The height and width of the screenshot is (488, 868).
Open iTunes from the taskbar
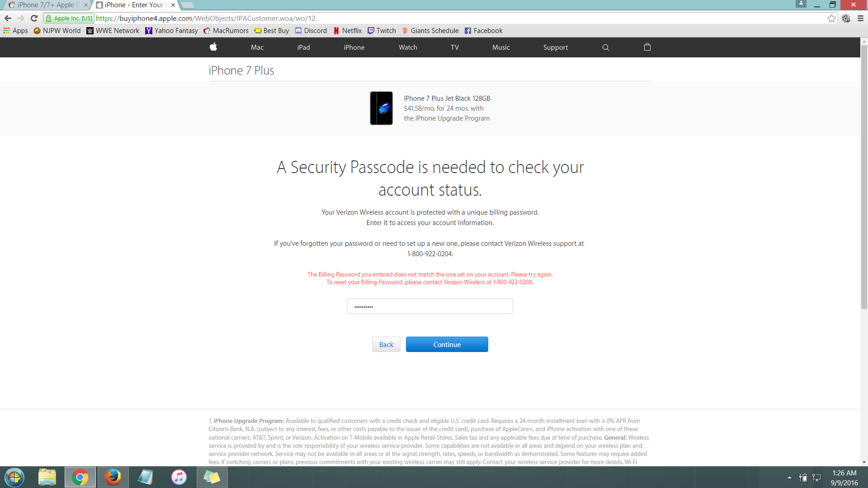(179, 477)
